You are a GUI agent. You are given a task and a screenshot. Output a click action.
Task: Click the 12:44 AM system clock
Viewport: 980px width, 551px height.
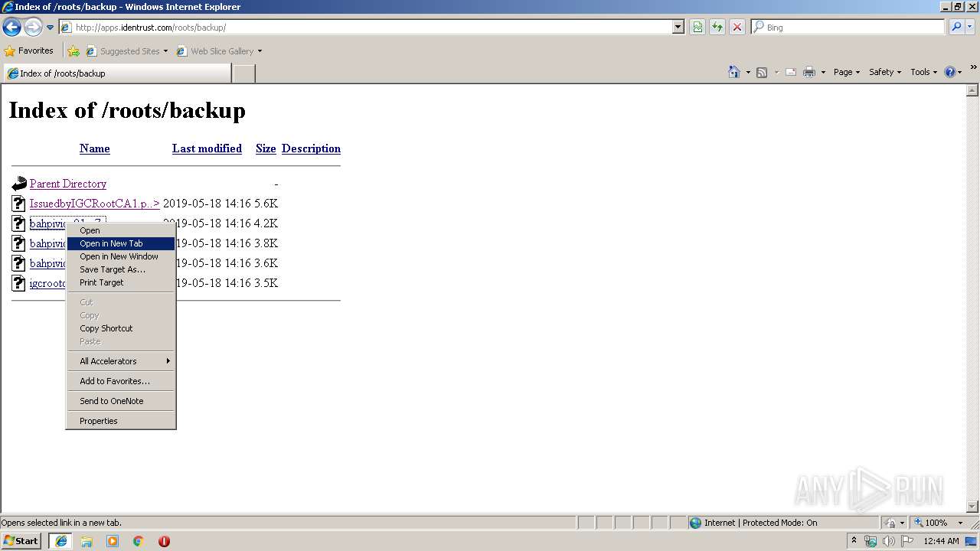pyautogui.click(x=941, y=541)
